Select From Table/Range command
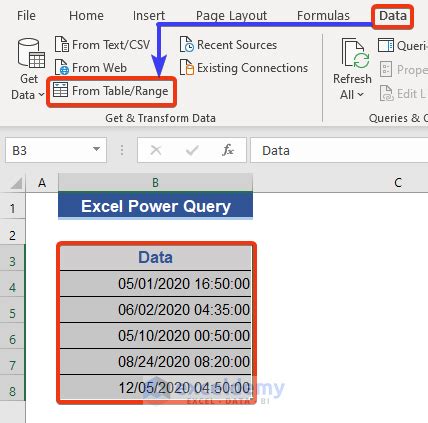 click(x=111, y=91)
